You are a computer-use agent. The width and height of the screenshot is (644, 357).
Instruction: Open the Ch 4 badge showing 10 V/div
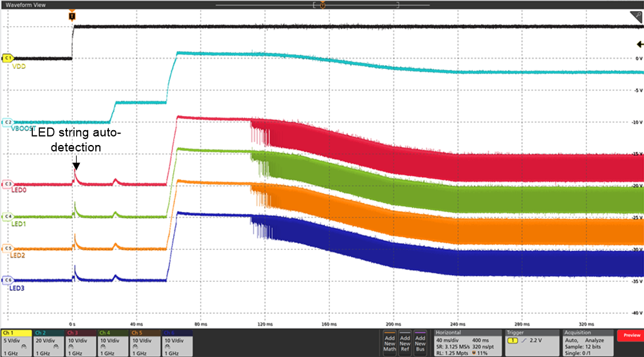[113, 340]
